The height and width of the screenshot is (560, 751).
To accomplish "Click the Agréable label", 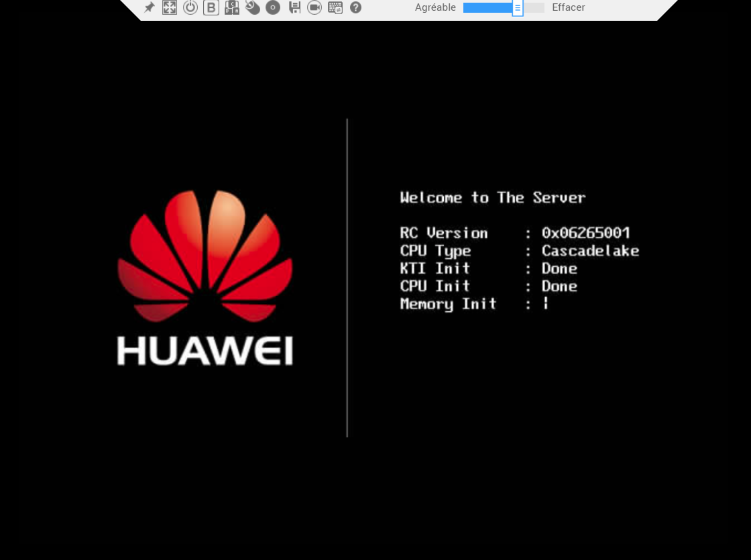I will [435, 7].
